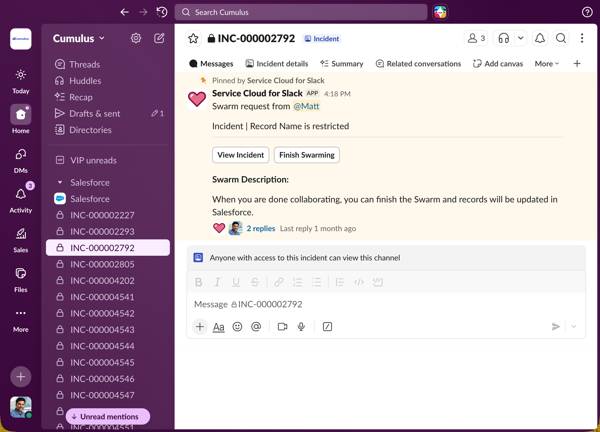Click the Search Cumulus field
Screen dimensions: 600x432
[301, 12]
